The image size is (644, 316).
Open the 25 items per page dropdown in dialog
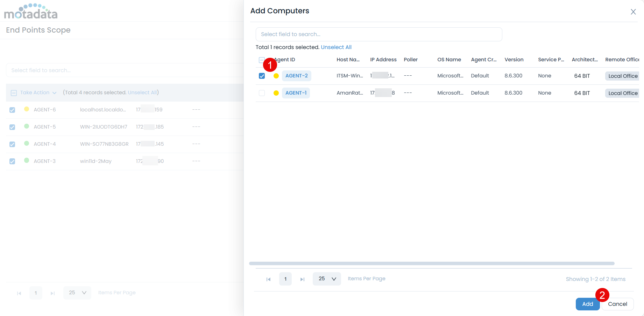pos(327,279)
